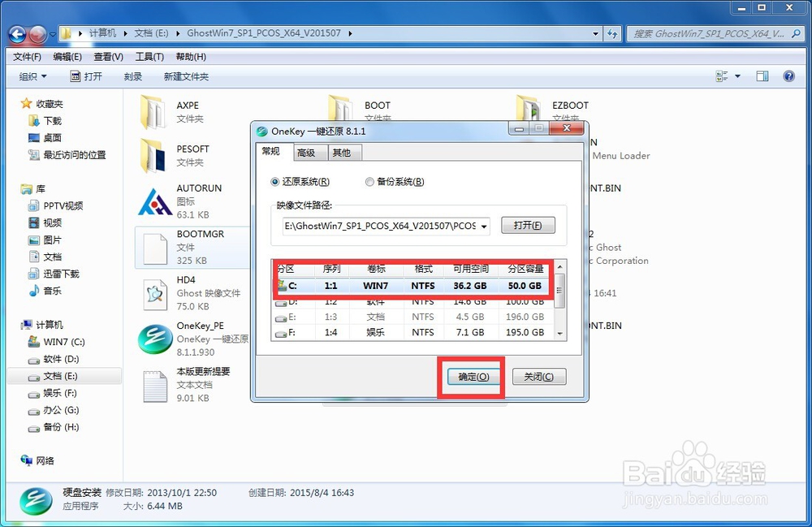Click 确定(O) button in OneKey dialog

click(473, 377)
